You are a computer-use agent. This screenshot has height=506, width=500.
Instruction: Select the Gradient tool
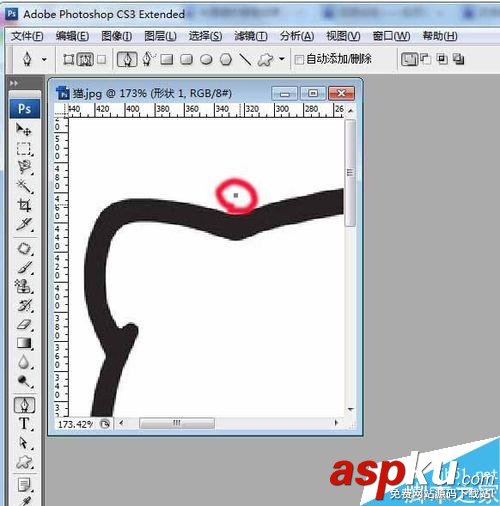[x=24, y=343]
